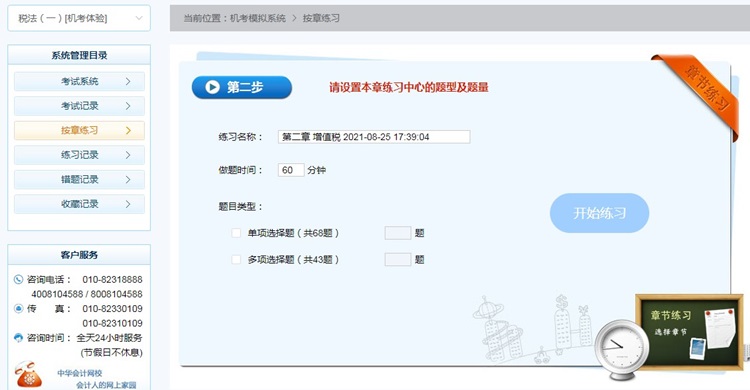Click the chevron next to 收藏记录
The width and height of the screenshot is (750, 390).
tap(128, 204)
